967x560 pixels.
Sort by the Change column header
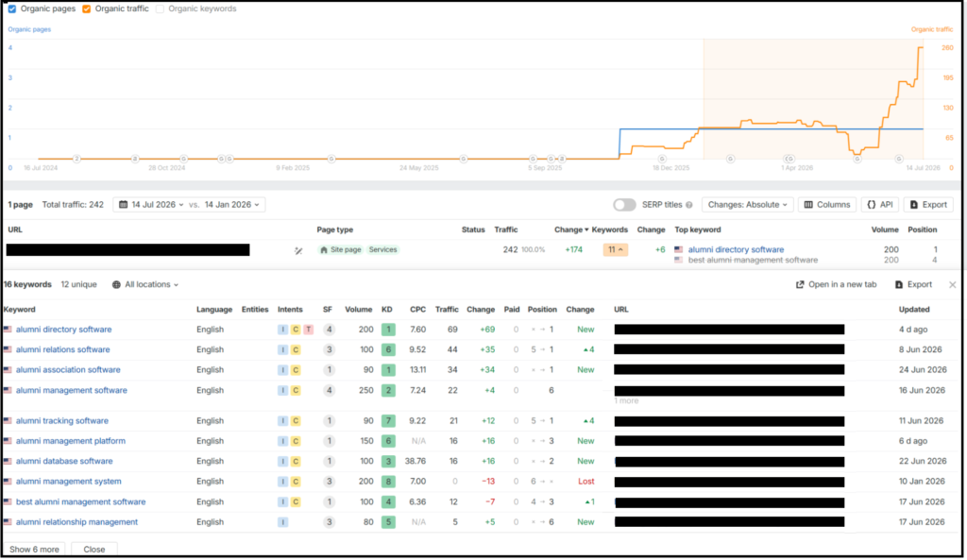click(571, 229)
